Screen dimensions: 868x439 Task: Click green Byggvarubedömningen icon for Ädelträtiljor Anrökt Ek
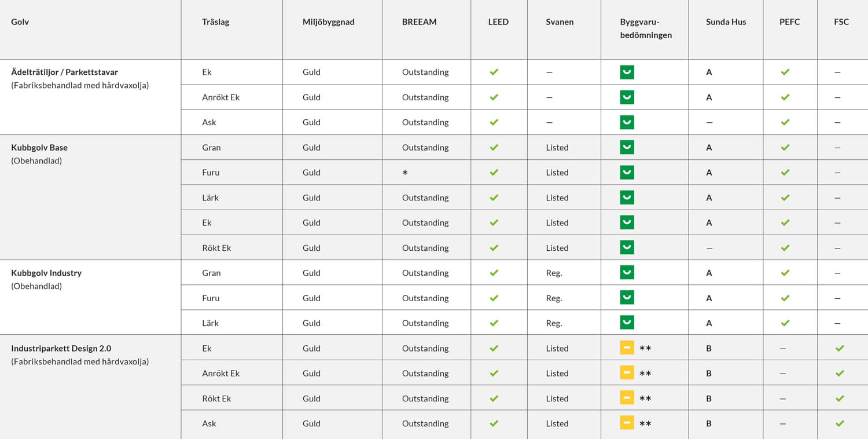click(x=627, y=97)
